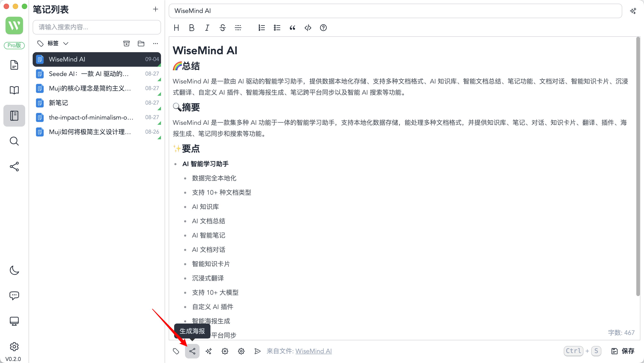Click the 要点 heading in editor
Viewport: 644px width, 363px height.
pos(186,149)
